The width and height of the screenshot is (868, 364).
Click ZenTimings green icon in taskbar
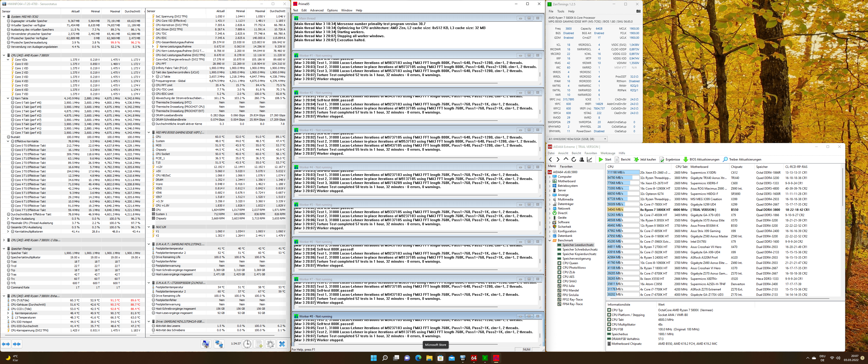(x=485, y=358)
